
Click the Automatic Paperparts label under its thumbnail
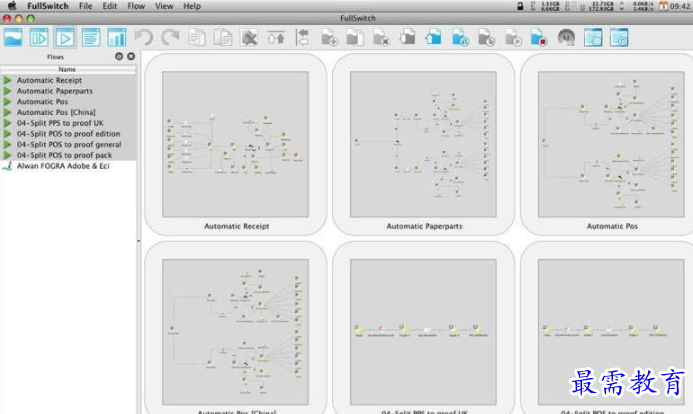[424, 226]
